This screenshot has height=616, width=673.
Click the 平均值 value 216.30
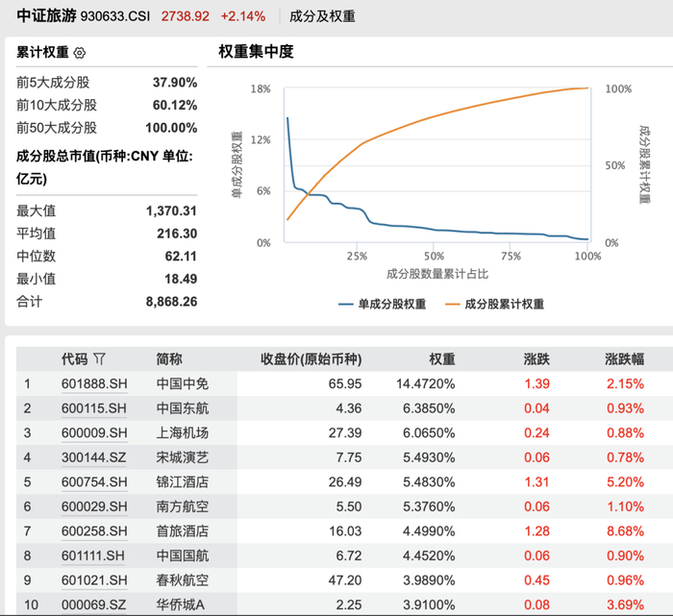tap(177, 234)
